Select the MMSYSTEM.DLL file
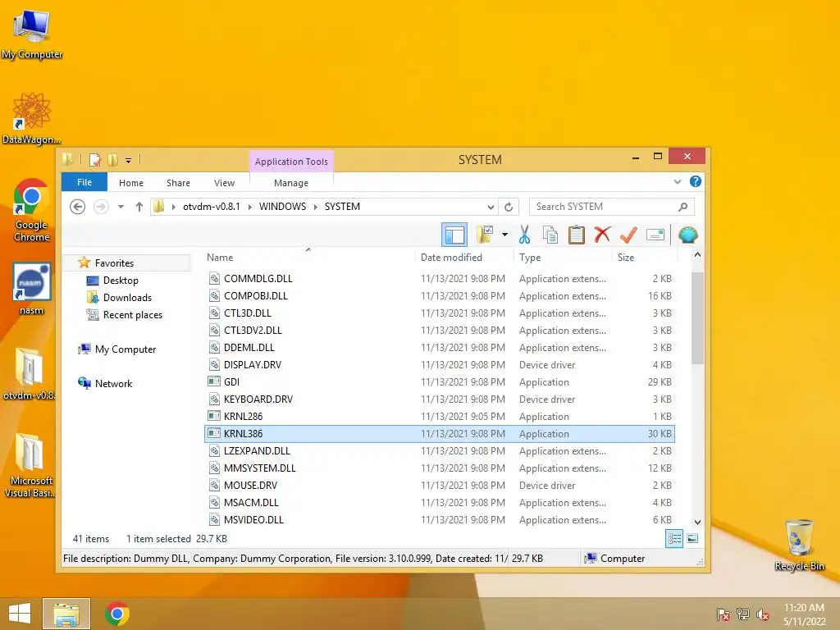This screenshot has height=630, width=840. (440, 468)
